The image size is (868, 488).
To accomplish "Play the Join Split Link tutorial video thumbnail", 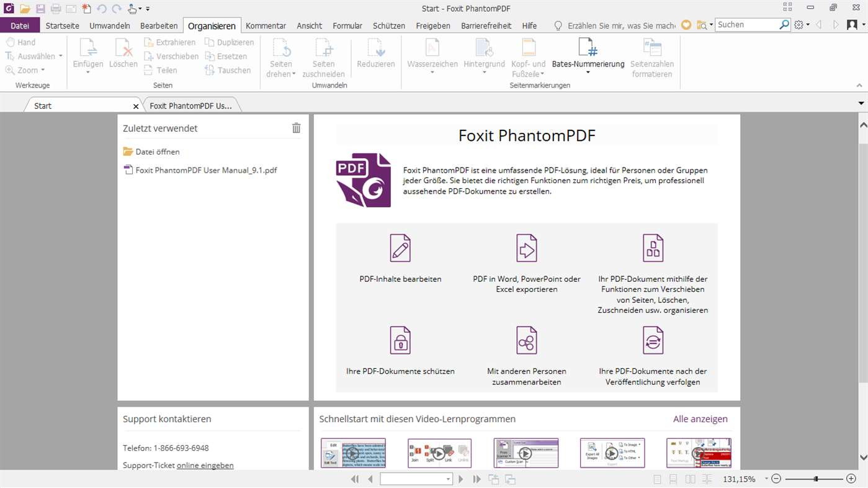I will [439, 453].
